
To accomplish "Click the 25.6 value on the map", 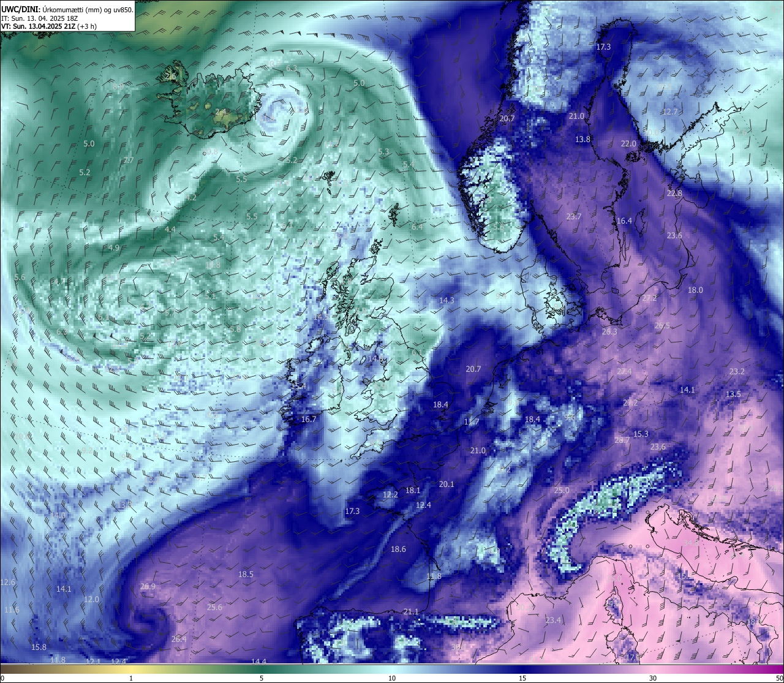I will [x=214, y=608].
